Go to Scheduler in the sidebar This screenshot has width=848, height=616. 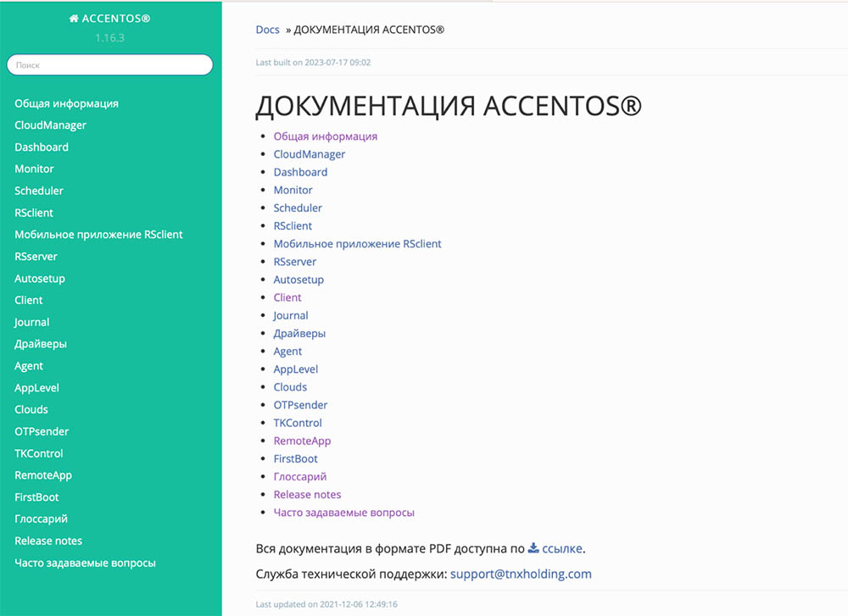click(39, 191)
